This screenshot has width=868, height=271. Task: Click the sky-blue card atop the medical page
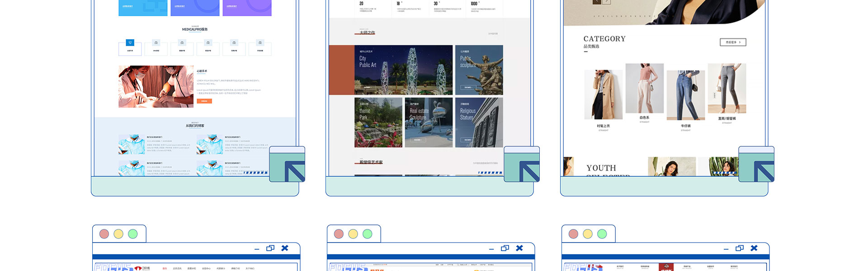[143, 8]
